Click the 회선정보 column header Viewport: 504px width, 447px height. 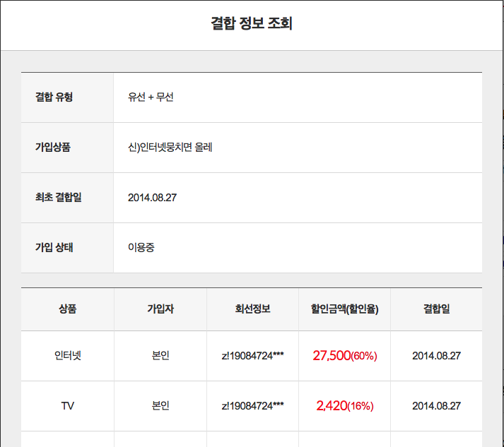252,309
